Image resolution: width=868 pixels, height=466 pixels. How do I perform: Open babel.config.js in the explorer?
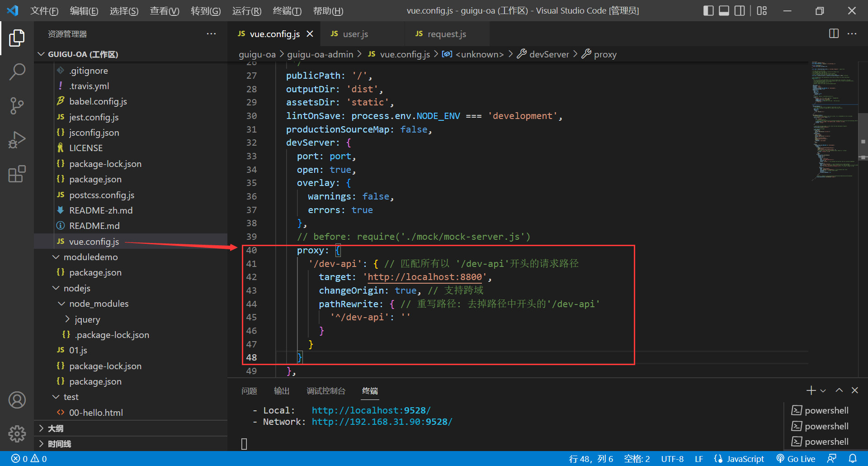click(98, 101)
